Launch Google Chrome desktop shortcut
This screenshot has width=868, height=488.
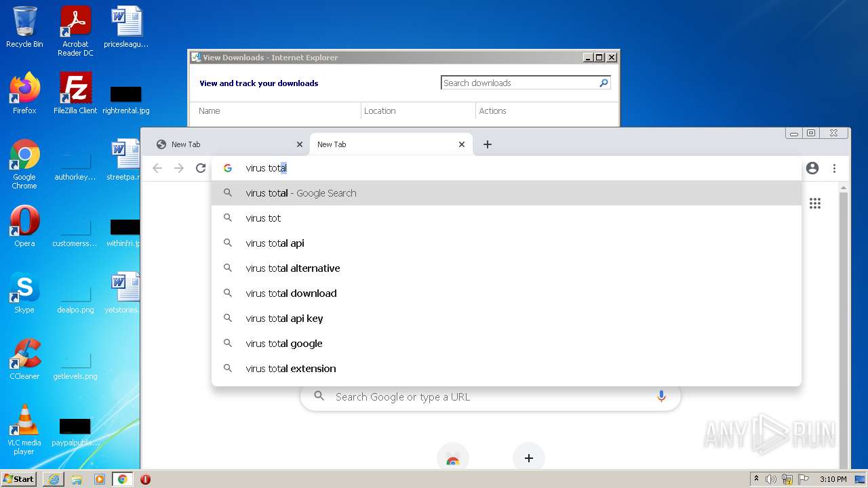[x=24, y=164]
